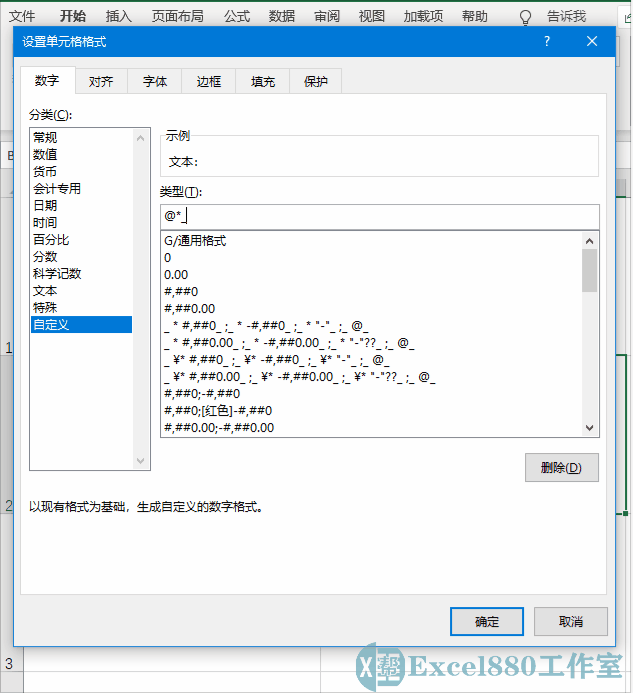633x693 pixels.
Task: Select 会计专用 category
Action: pyautogui.click(x=81, y=188)
